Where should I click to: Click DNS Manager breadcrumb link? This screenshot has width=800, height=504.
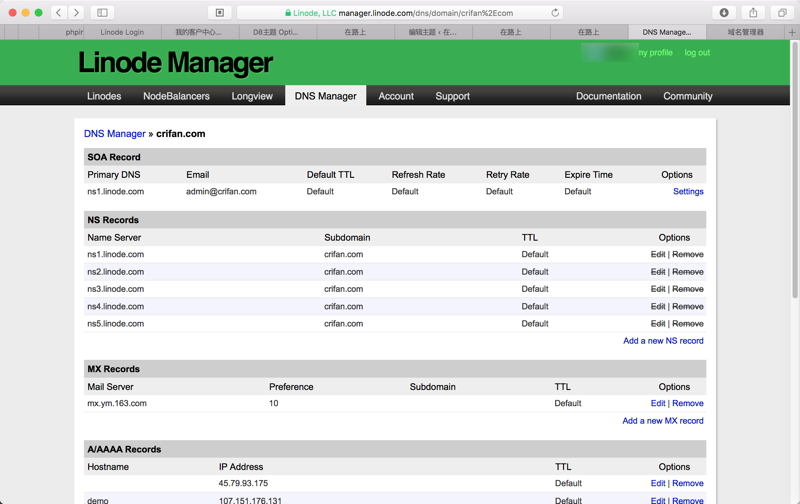click(115, 134)
